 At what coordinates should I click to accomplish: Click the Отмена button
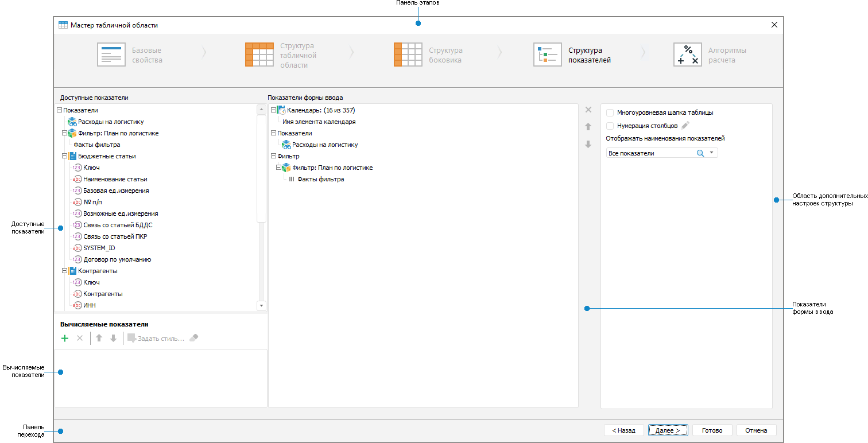tap(756, 430)
